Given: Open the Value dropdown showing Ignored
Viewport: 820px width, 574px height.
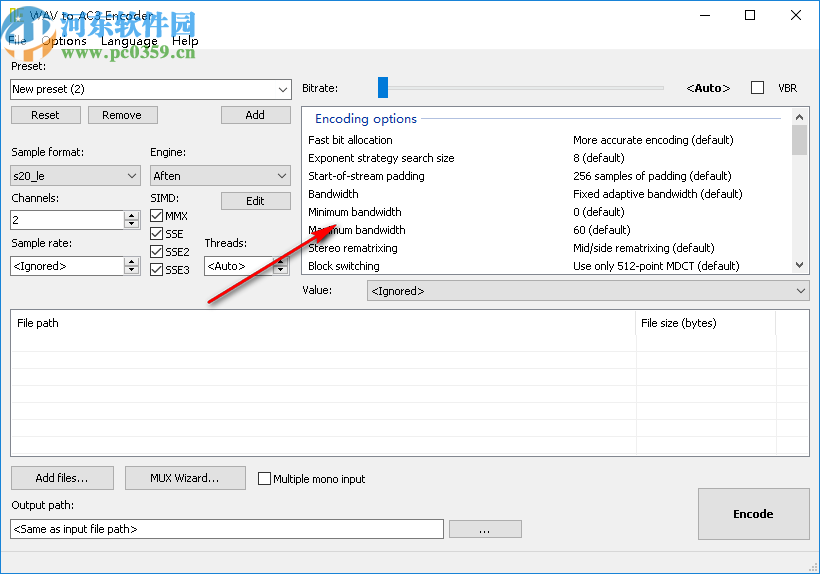Looking at the screenshot, I should pyautogui.click(x=588, y=291).
